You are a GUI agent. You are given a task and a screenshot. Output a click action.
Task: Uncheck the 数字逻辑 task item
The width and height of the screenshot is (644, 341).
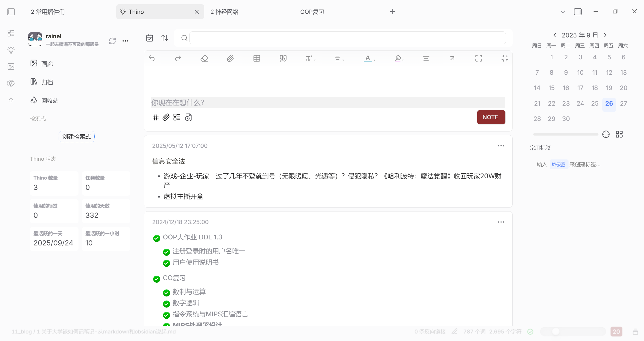166,304
